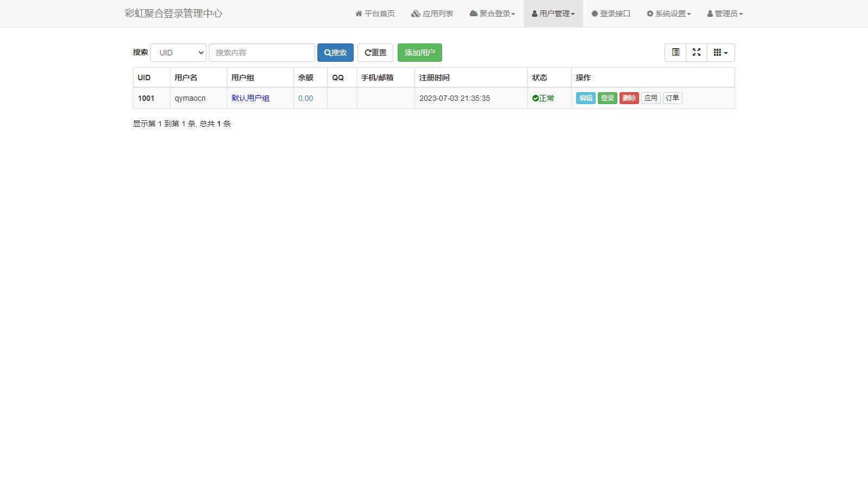Expand the system settings menu

pyautogui.click(x=668, y=14)
